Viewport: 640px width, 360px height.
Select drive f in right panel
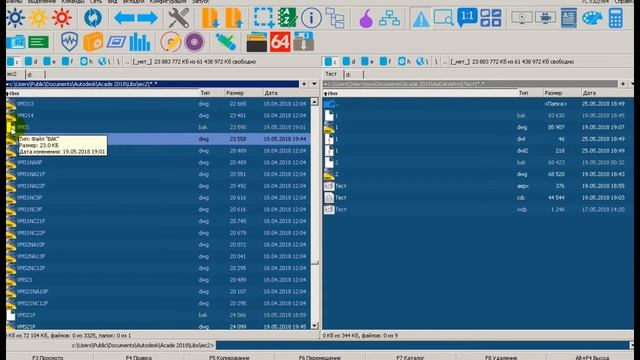(x=386, y=62)
